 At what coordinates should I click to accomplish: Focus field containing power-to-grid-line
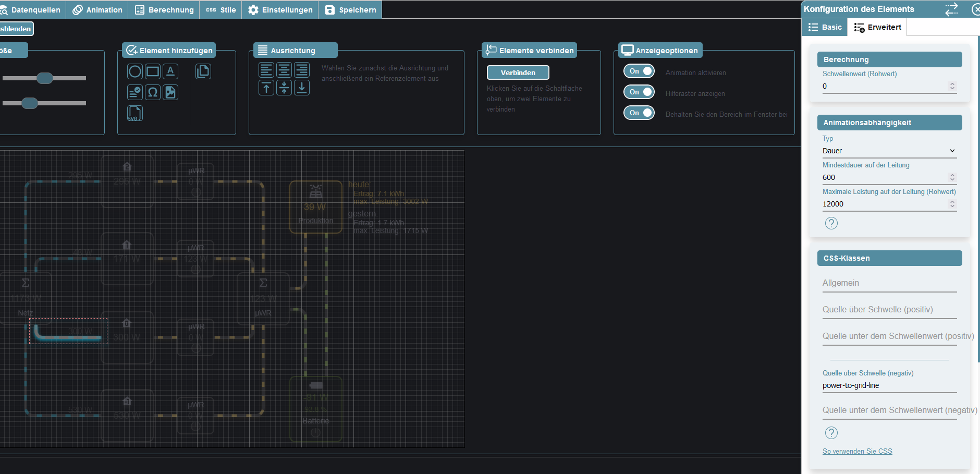[x=889, y=386]
